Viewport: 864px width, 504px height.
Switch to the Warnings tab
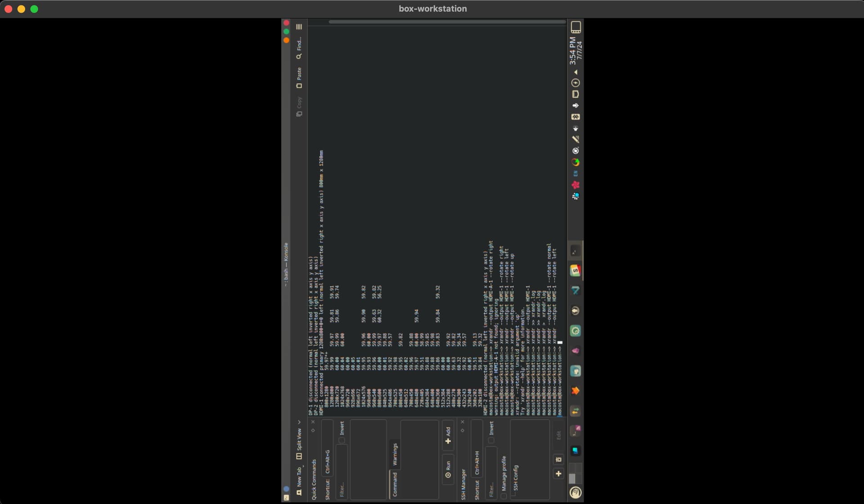click(x=395, y=454)
